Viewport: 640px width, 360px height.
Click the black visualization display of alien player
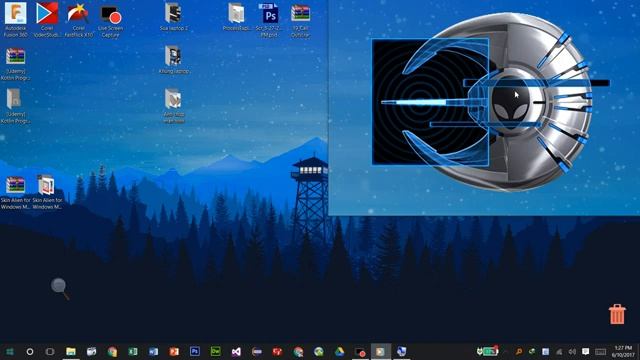tap(430, 102)
